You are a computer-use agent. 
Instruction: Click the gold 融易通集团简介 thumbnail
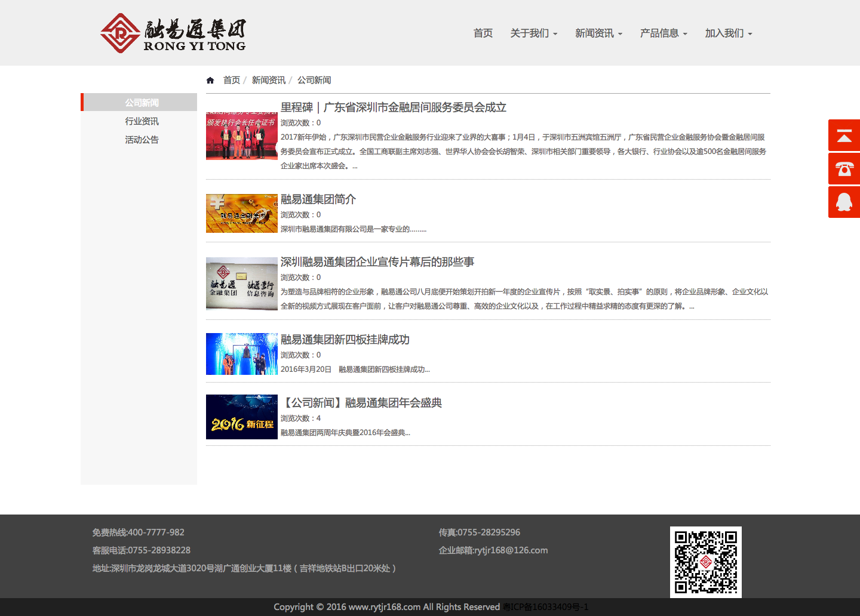242,213
